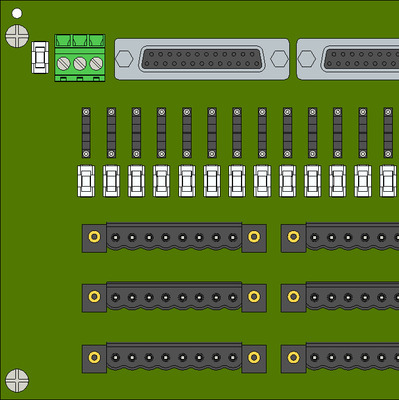Click the small white hole above the upper mounting screw
This screenshot has width=399, height=400.
[17, 13]
